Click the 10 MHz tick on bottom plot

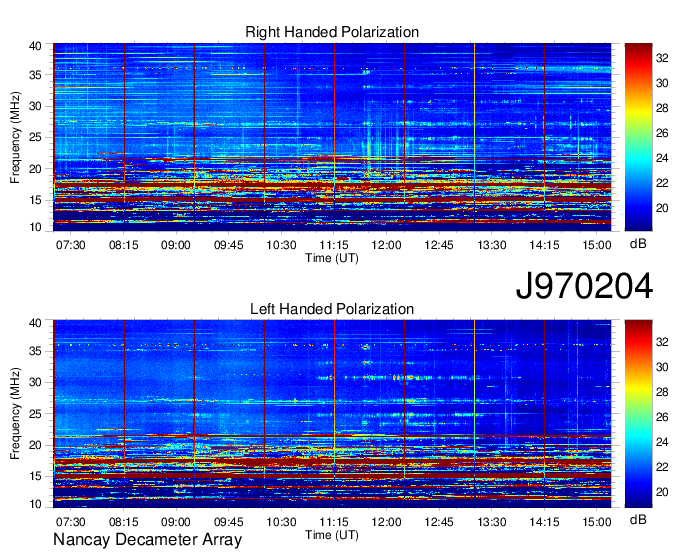(x=36, y=504)
